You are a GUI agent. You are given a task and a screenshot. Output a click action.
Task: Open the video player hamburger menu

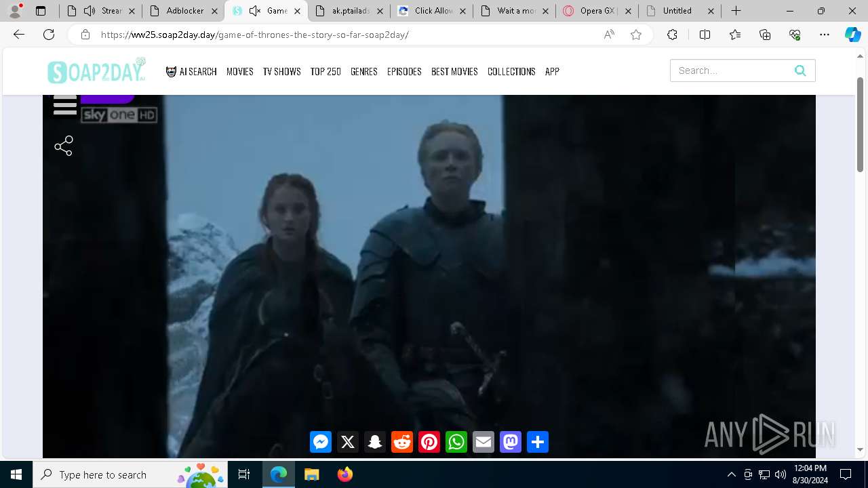click(x=65, y=106)
